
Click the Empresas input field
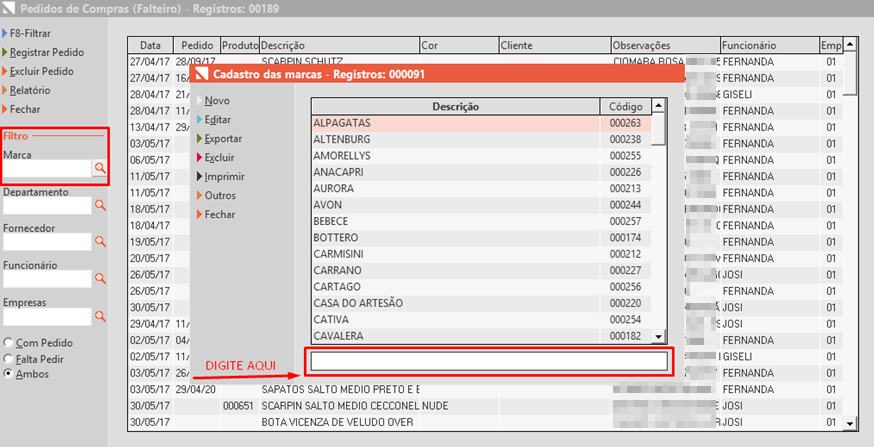click(47, 317)
